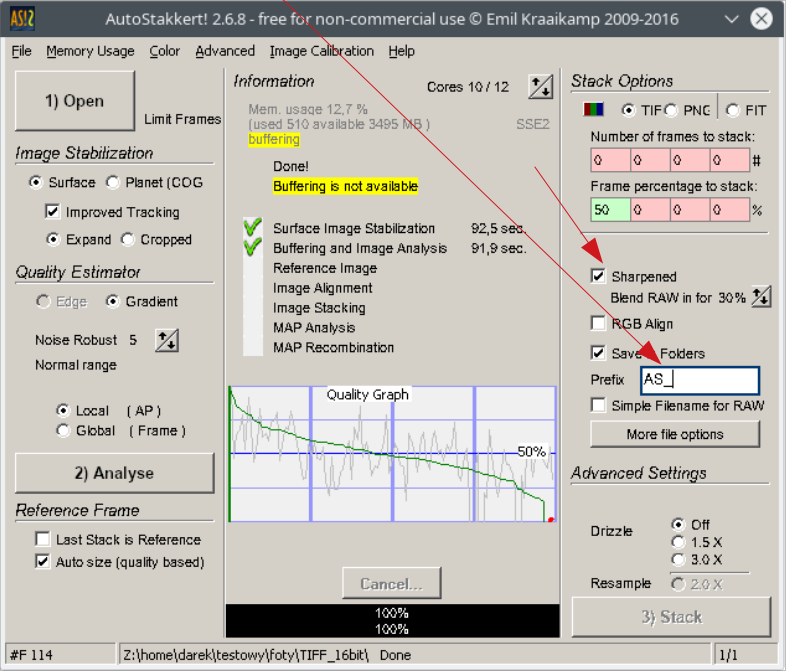Click the 2) Analyse button
The width and height of the screenshot is (786, 671).
pyautogui.click(x=114, y=473)
